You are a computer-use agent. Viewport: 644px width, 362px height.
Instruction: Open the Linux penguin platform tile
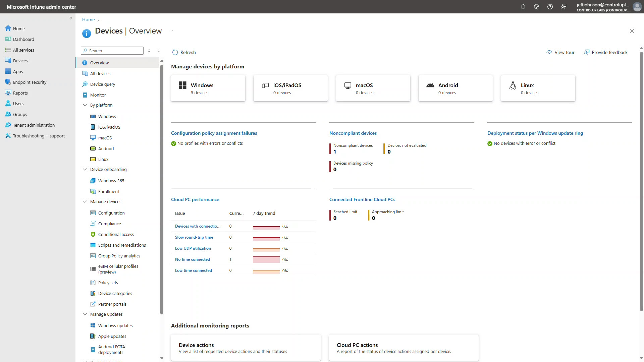click(538, 88)
